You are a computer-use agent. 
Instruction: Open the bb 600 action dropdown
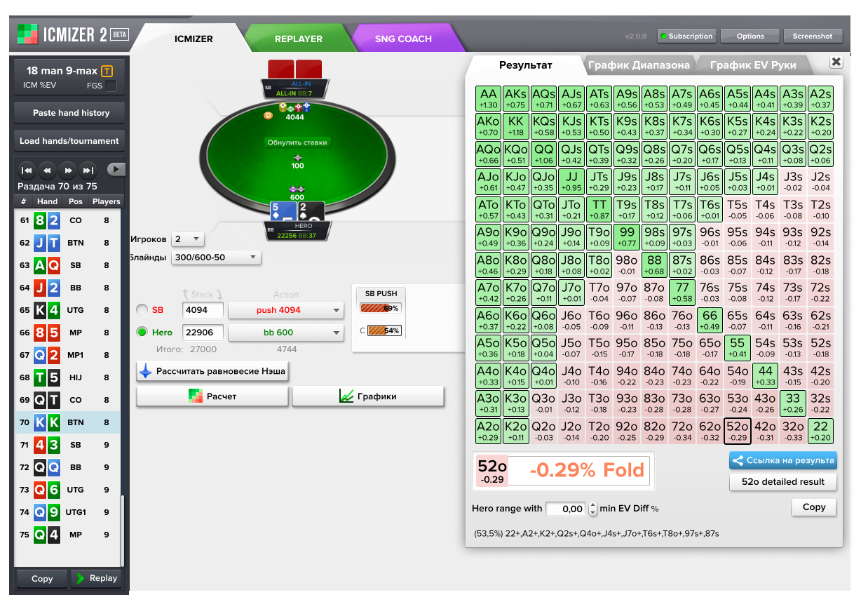[x=286, y=333]
